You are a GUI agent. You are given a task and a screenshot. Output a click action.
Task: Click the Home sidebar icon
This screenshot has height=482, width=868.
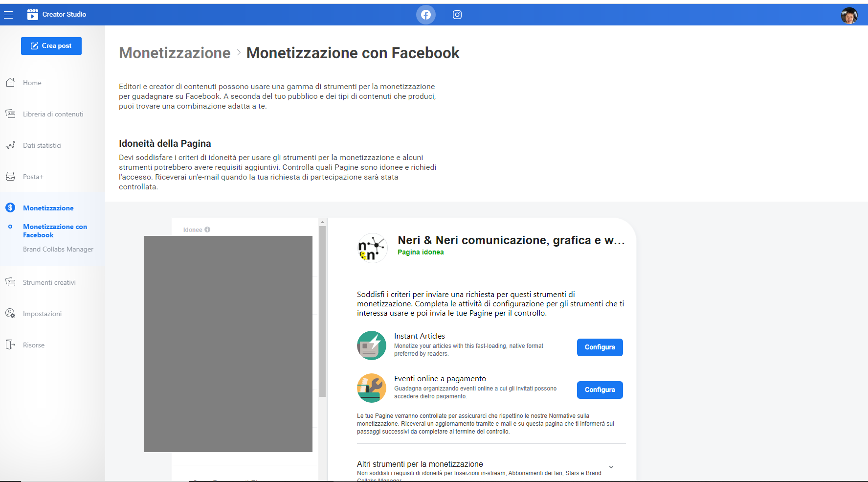[10, 83]
